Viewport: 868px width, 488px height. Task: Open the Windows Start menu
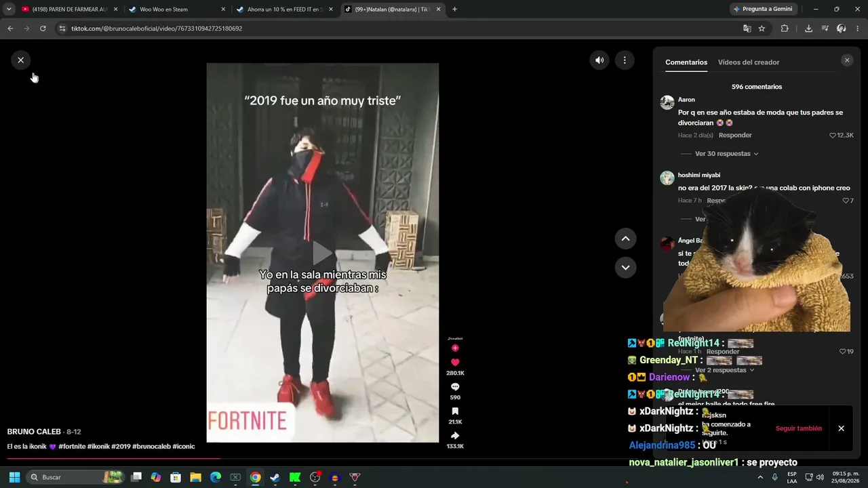(x=14, y=477)
